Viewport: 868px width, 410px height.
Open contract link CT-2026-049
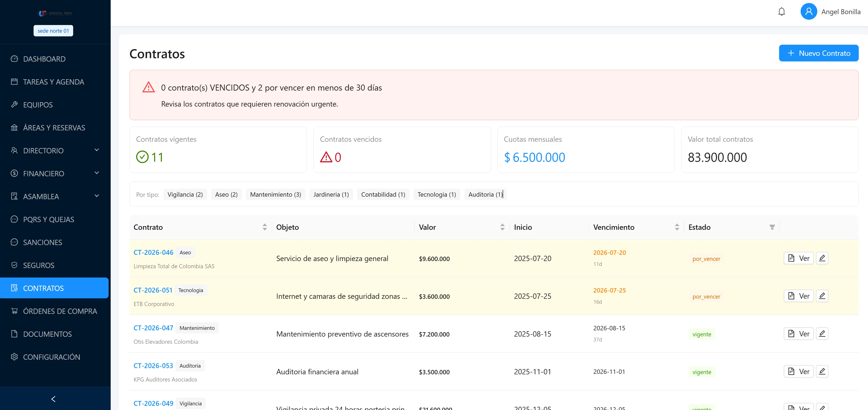pos(153,404)
